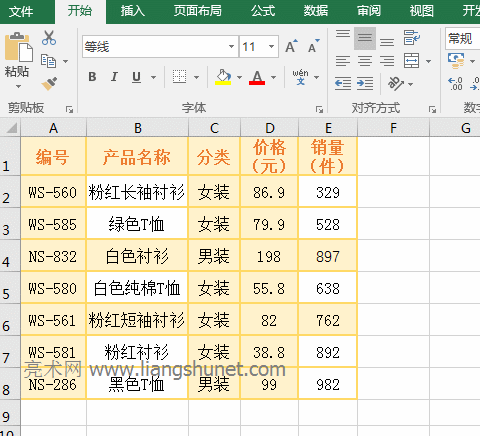The width and height of the screenshot is (480, 436).
Task: Open the 文件 tab
Action: (21, 12)
